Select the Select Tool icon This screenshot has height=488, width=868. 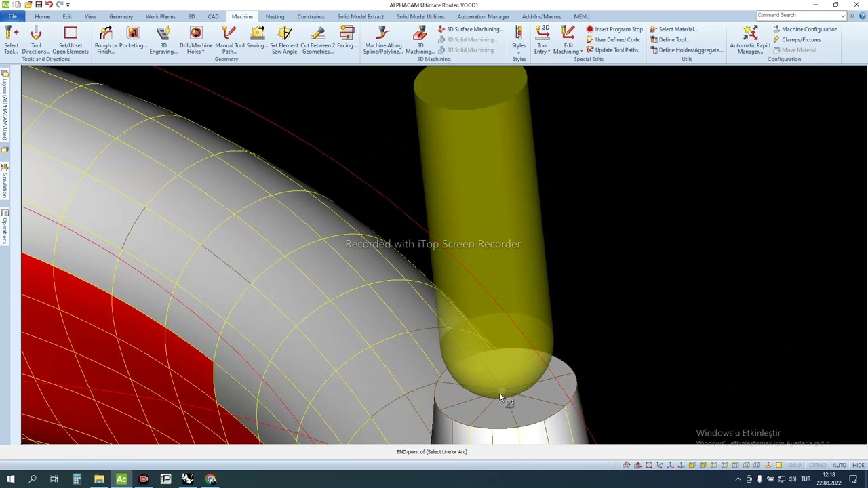tap(12, 41)
